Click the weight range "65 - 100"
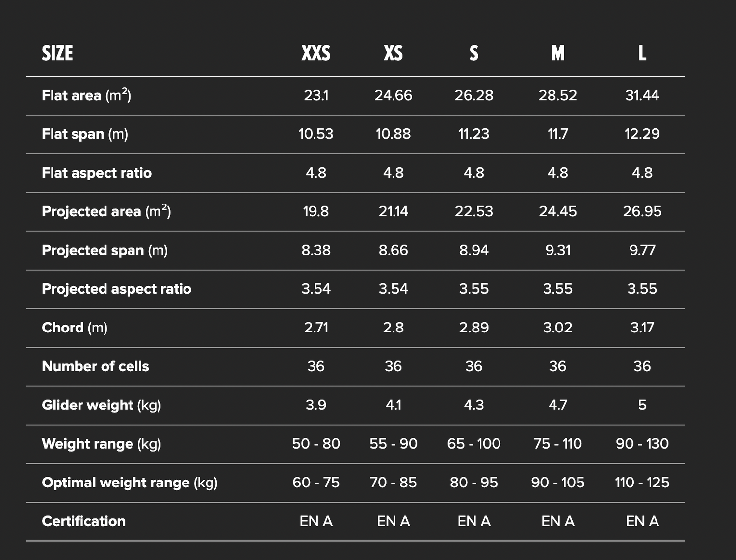 473,444
